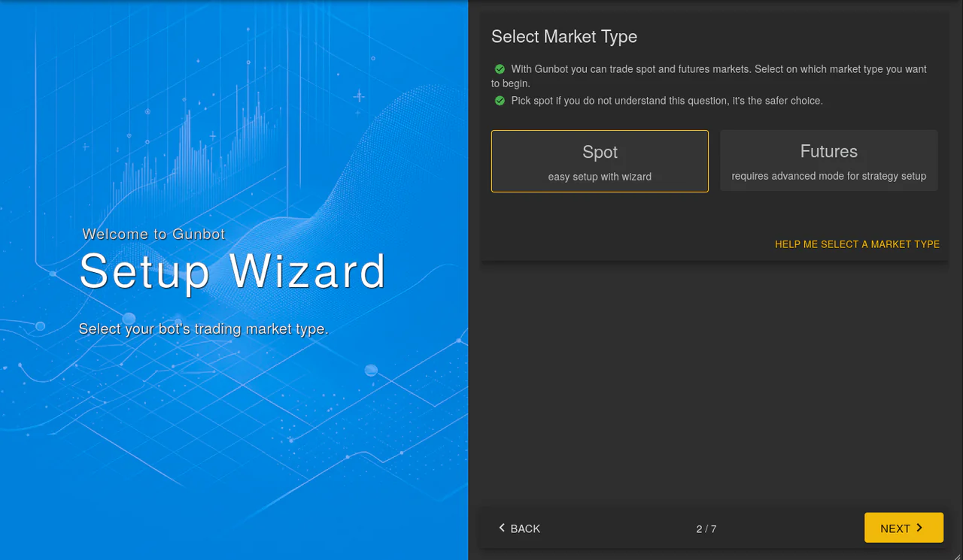This screenshot has width=963, height=560.
Task: Click the 'Select Market Type' heading
Action: click(x=564, y=37)
